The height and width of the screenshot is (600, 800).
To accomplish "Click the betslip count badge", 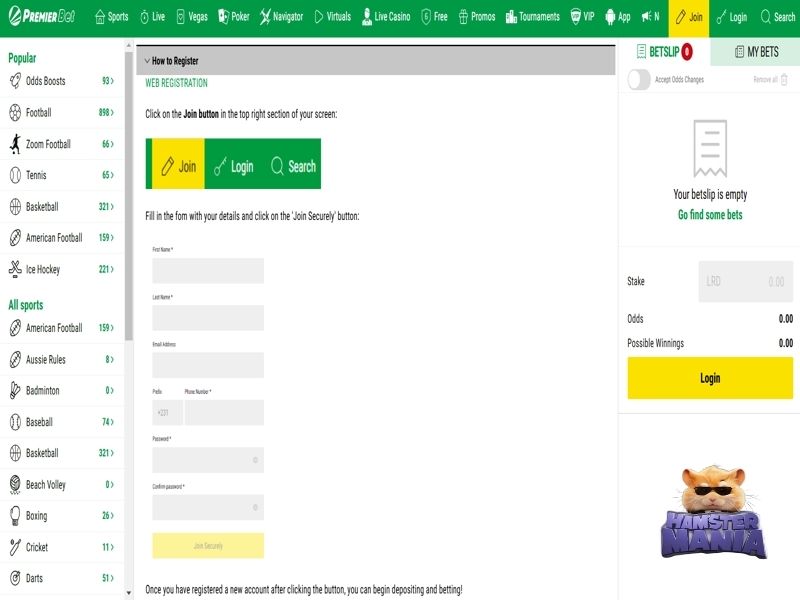I will (687, 52).
